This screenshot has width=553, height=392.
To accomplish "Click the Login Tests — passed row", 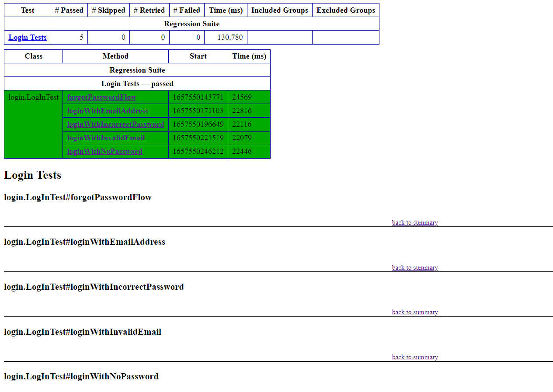I will click(137, 83).
